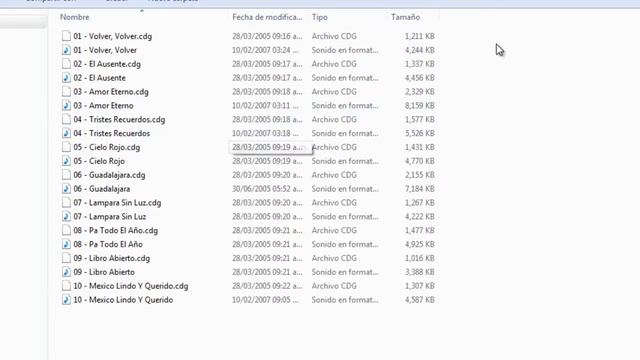Image resolution: width=640 pixels, height=360 pixels.
Task: Click the audio icon of 10 - Mexico Lindo Y Querido
Action: pyautogui.click(x=66, y=300)
